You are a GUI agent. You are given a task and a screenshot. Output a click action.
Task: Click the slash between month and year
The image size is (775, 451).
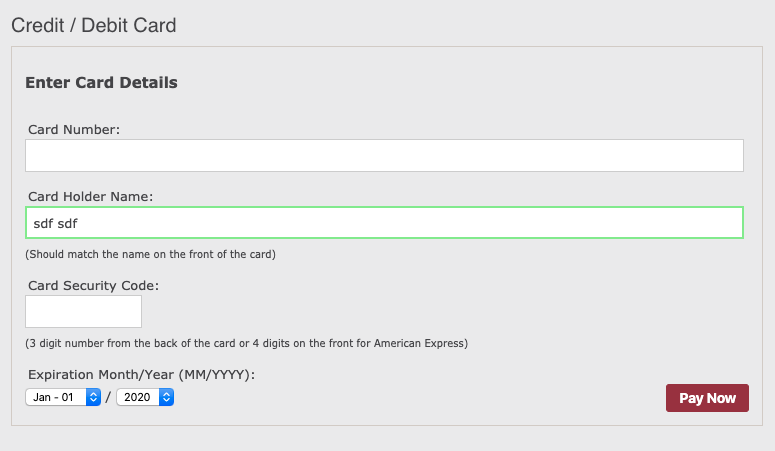point(108,398)
